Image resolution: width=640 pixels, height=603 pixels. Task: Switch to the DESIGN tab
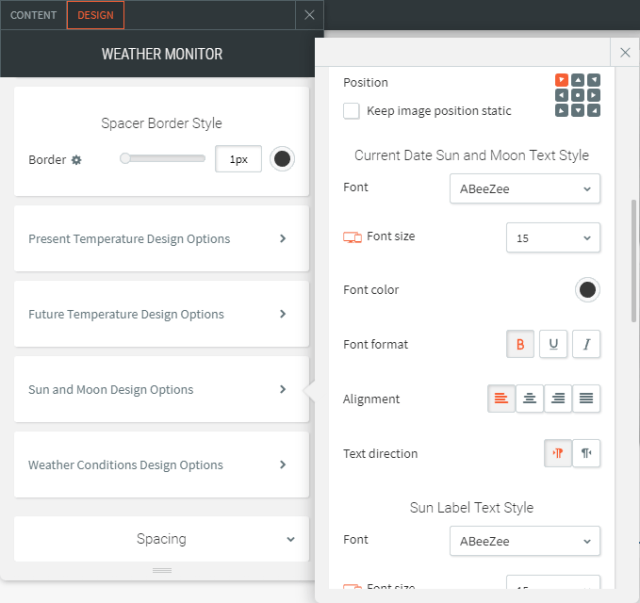[96, 15]
